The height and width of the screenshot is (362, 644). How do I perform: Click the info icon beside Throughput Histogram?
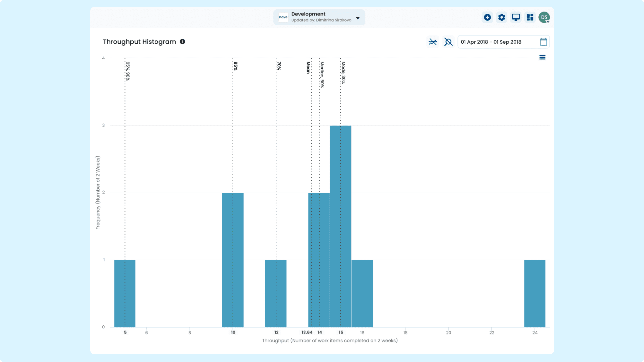182,42
